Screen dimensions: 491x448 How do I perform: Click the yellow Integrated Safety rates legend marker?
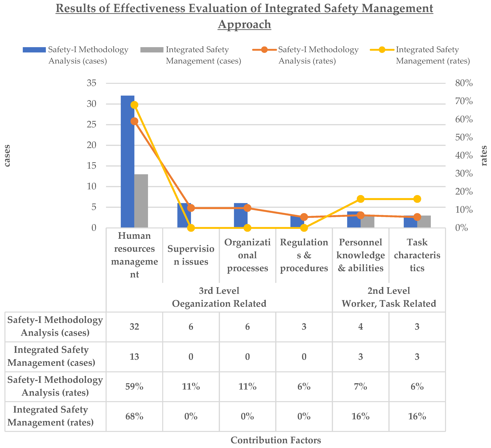coord(382,50)
